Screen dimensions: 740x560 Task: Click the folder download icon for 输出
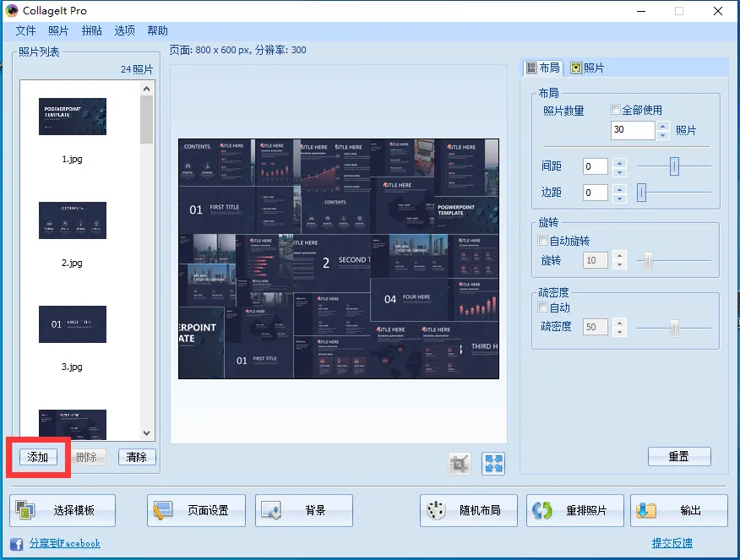[x=645, y=510]
